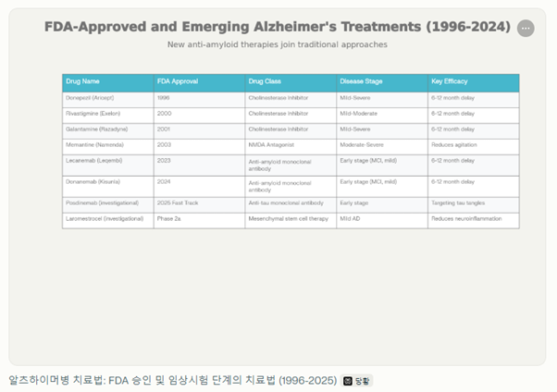Click the Korean caption below the chart

point(173,381)
